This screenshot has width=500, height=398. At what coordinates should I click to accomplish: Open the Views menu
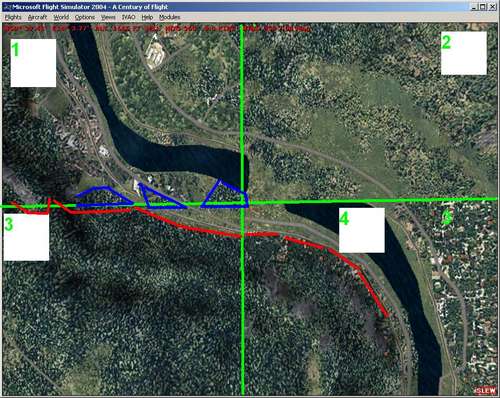coord(108,17)
